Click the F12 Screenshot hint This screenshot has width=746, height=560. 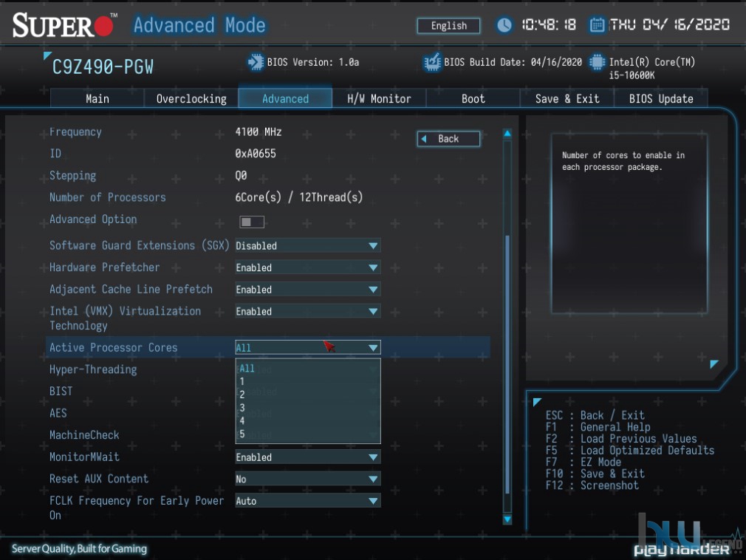click(x=592, y=485)
